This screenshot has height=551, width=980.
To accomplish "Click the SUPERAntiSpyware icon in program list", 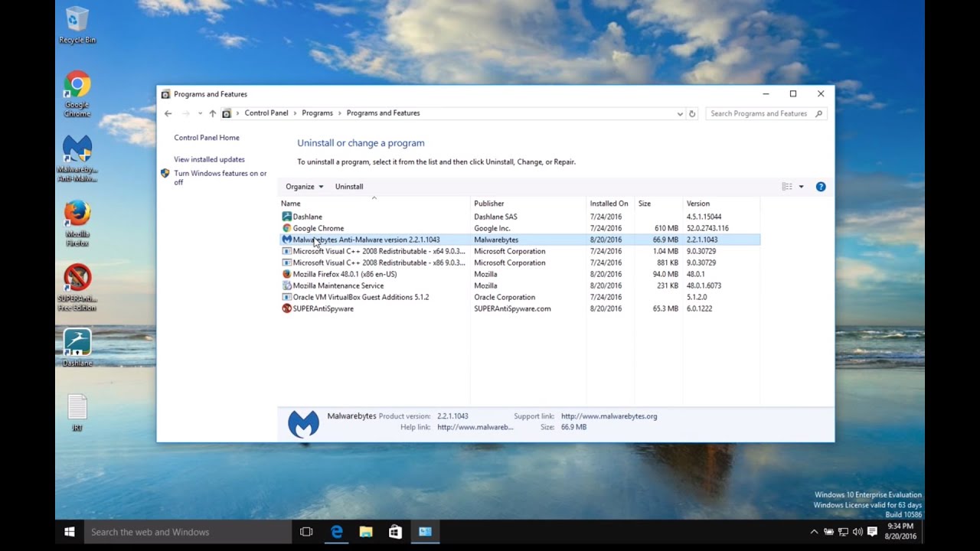I will 287,308.
